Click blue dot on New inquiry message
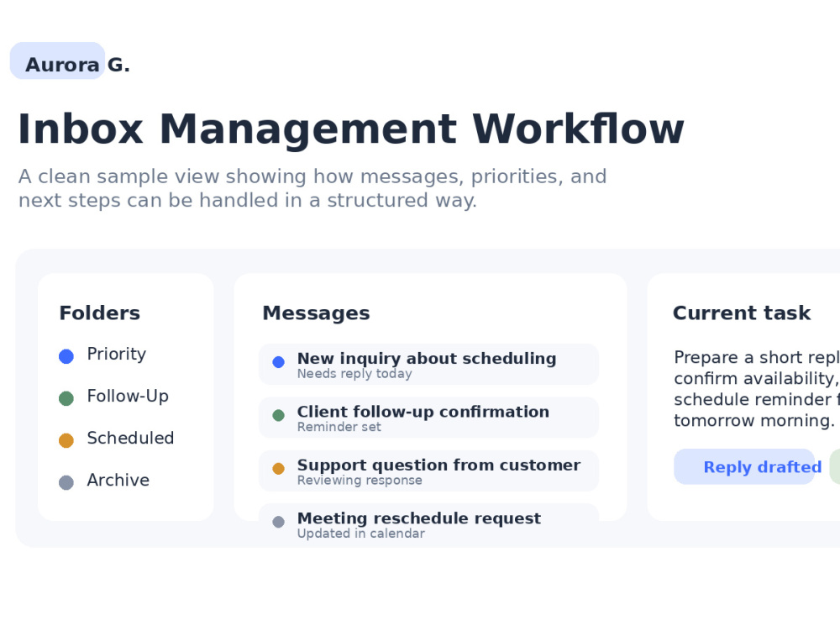 [x=279, y=362]
